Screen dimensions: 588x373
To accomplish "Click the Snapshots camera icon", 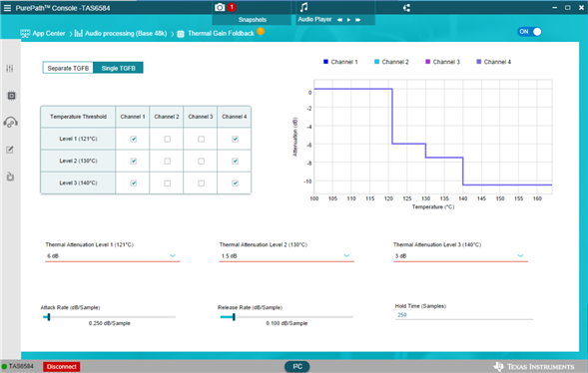I will click(220, 7).
